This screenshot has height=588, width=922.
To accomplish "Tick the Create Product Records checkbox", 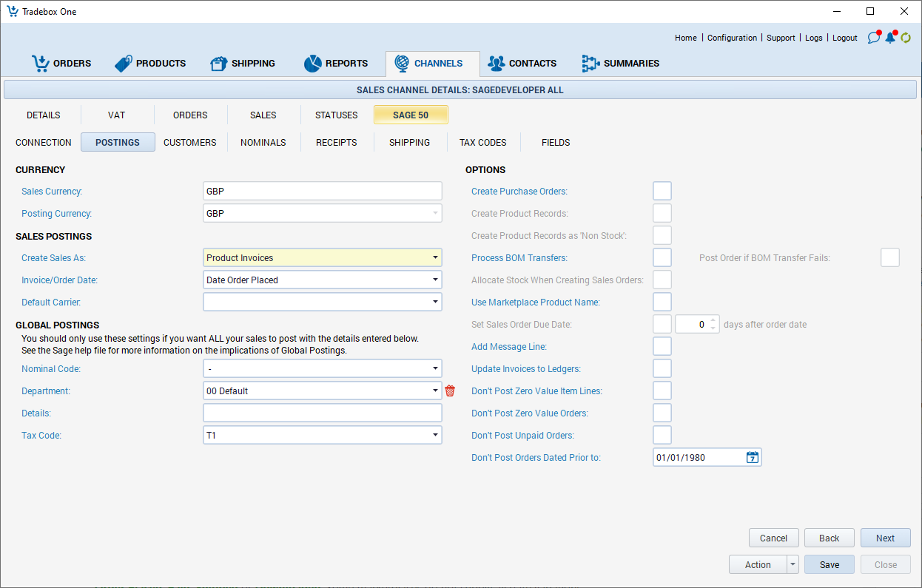I will point(662,213).
